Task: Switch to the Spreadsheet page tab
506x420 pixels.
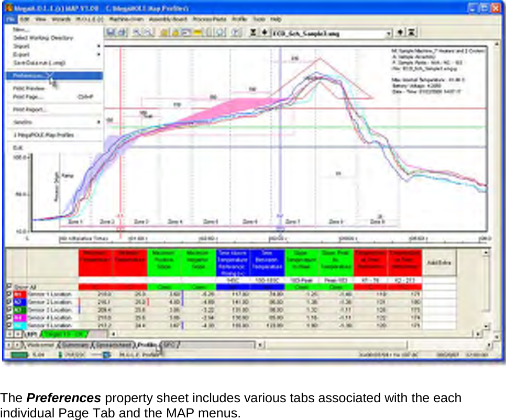Action: point(114,345)
